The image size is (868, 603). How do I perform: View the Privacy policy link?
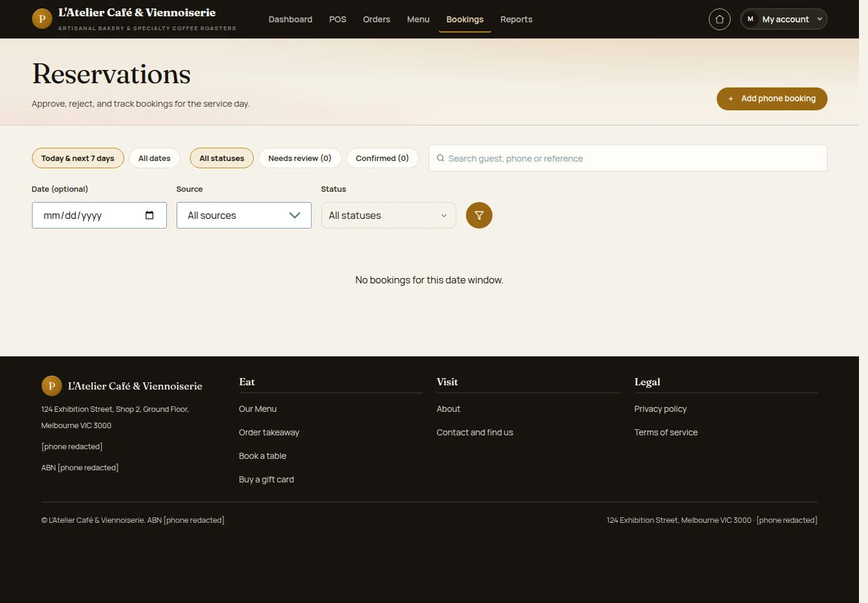tap(661, 409)
